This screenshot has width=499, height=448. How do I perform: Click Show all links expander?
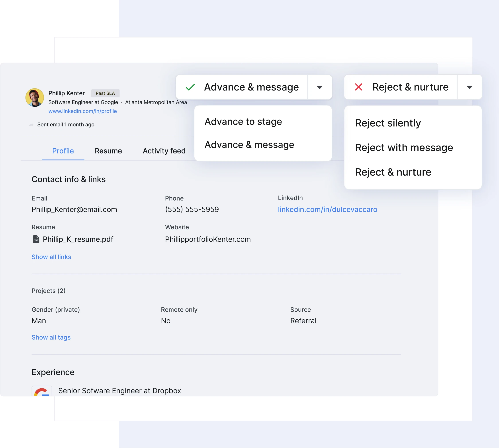tap(51, 257)
